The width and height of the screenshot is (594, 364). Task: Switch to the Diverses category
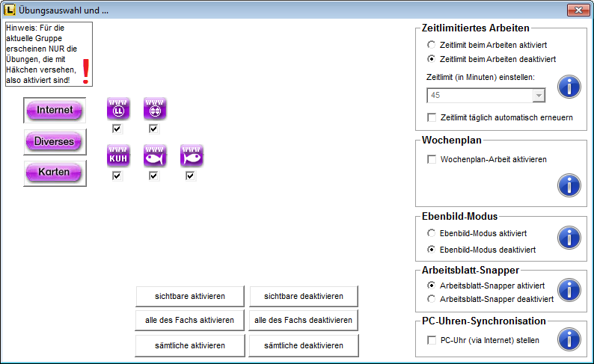(x=54, y=141)
